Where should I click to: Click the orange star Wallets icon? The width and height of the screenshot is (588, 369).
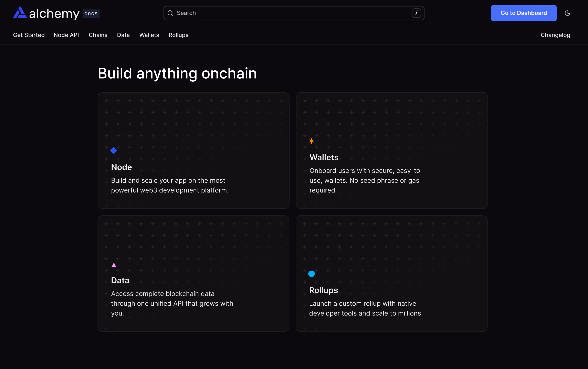point(312,141)
